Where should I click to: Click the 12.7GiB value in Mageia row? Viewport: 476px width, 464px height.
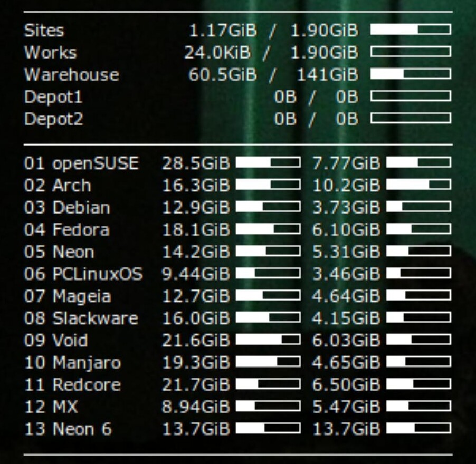pyautogui.click(x=195, y=296)
